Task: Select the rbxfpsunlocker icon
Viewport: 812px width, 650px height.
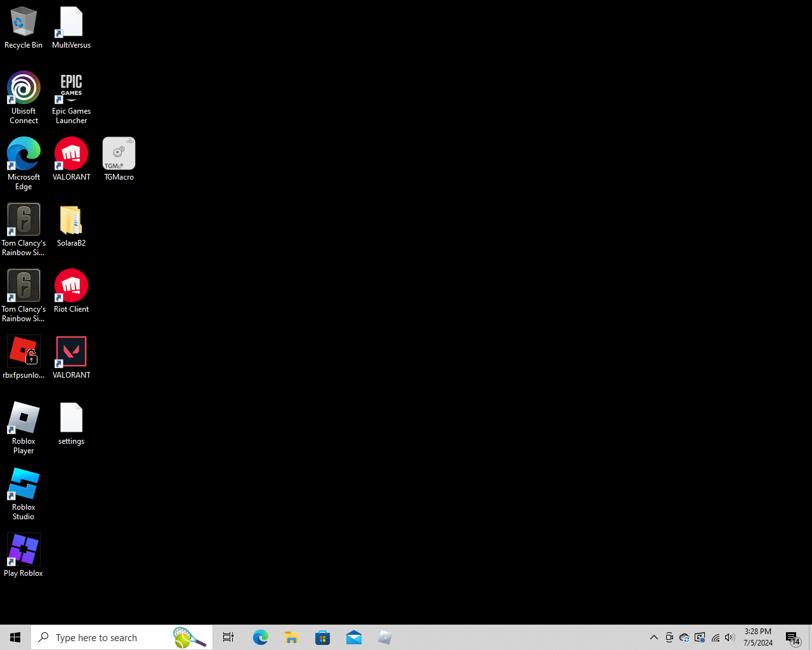Action: tap(23, 357)
